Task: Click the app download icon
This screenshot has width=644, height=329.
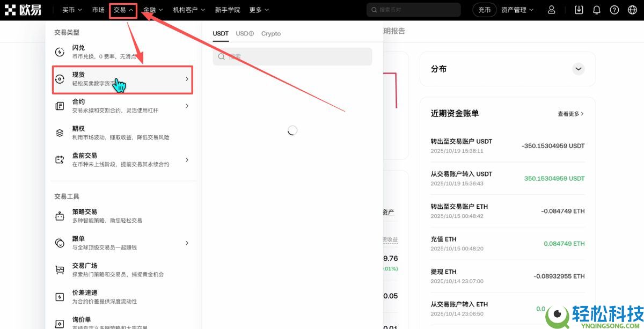Action: tap(579, 9)
